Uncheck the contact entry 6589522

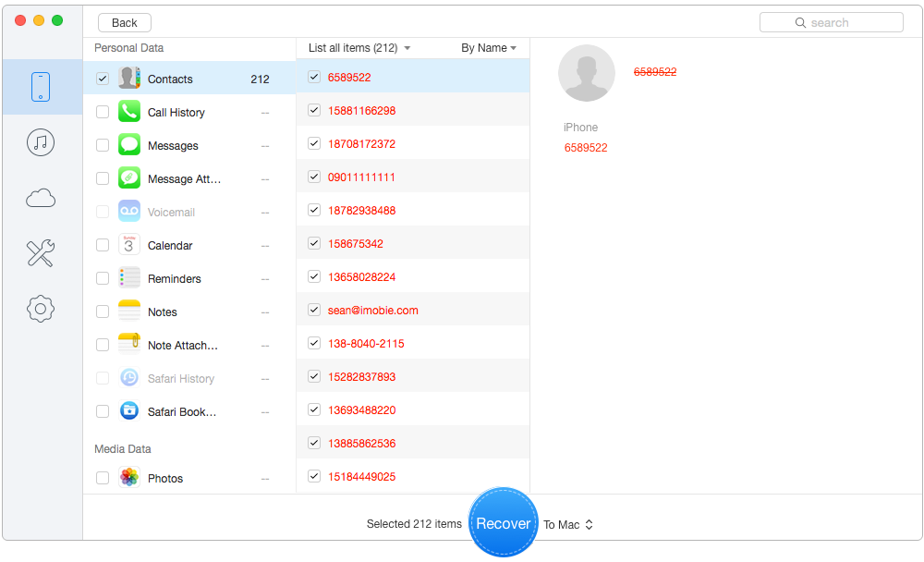pyautogui.click(x=314, y=77)
